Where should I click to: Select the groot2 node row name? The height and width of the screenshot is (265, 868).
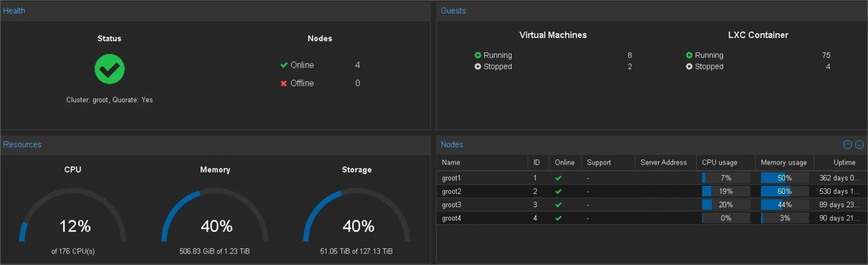coord(451,192)
